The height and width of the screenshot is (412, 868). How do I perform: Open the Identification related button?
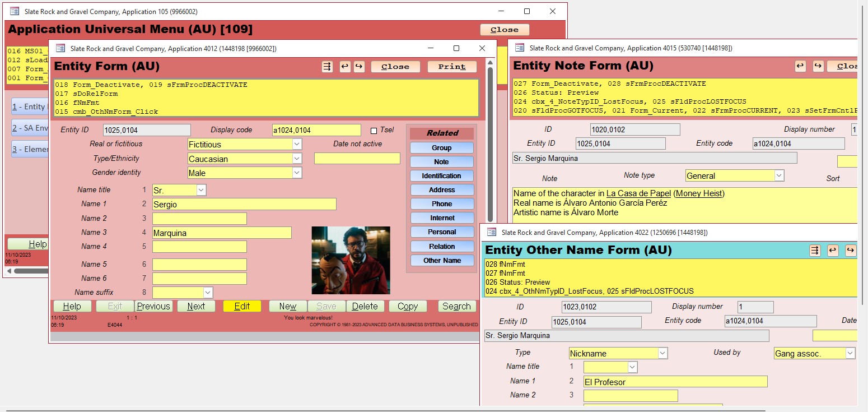point(441,176)
